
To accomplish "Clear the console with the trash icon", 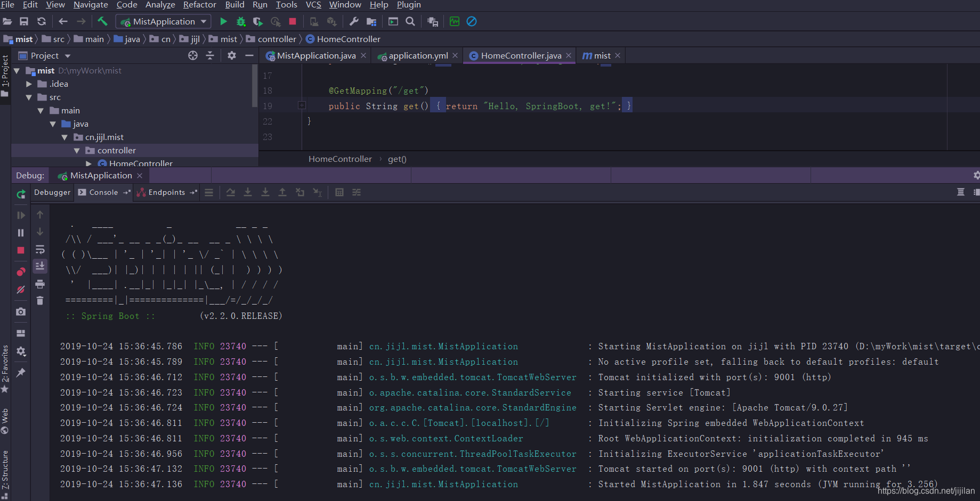I will (x=40, y=301).
